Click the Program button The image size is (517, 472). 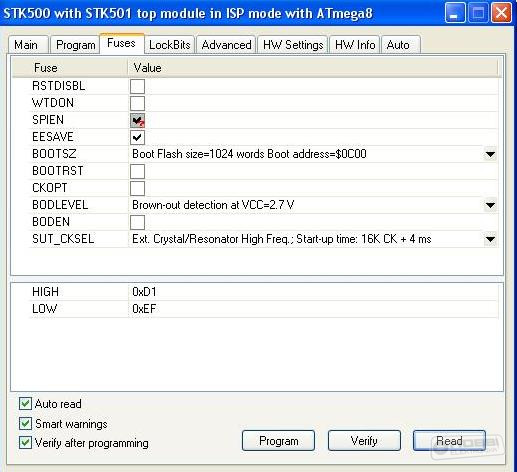278,441
